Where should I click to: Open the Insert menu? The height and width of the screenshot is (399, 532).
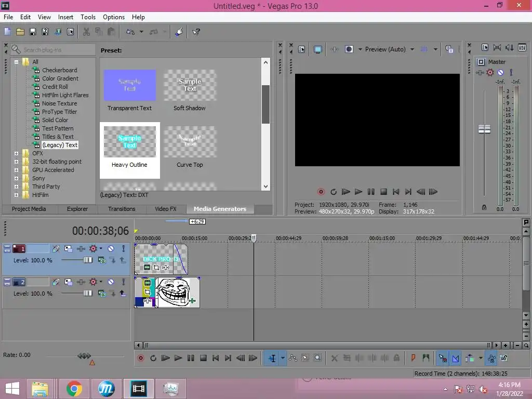click(x=65, y=17)
